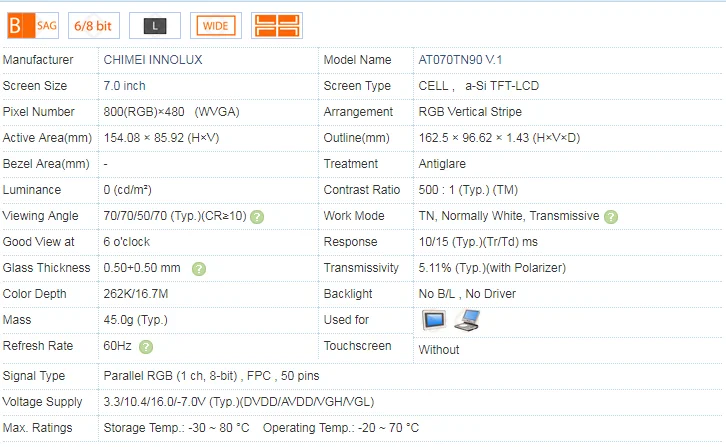This screenshot has height=447, width=726.
Task: Select model name AT070TN90 V.1
Action: [460, 60]
